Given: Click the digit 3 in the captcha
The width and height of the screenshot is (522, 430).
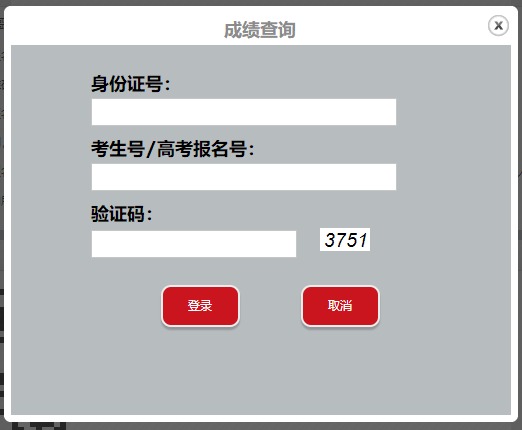Looking at the screenshot, I should point(330,240).
